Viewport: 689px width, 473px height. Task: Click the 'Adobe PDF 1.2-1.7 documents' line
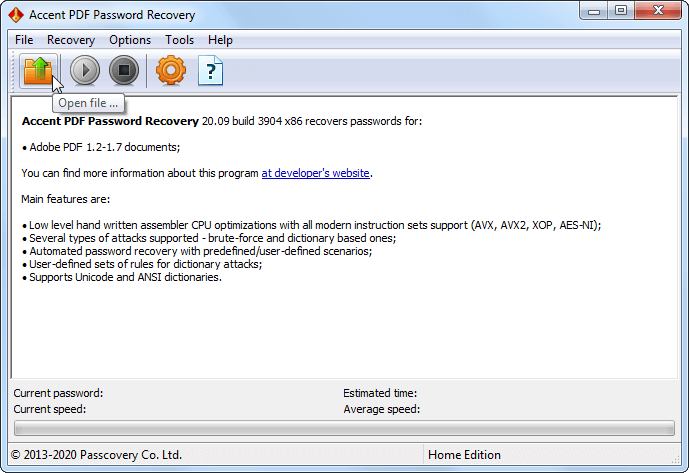pos(101,147)
